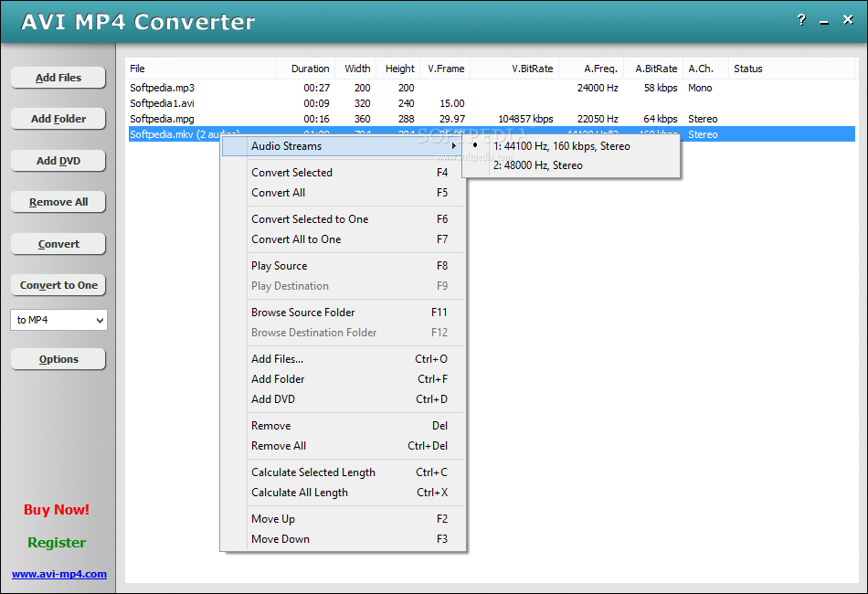868x594 pixels.
Task: Select Move Down in context menu
Action: (344, 538)
